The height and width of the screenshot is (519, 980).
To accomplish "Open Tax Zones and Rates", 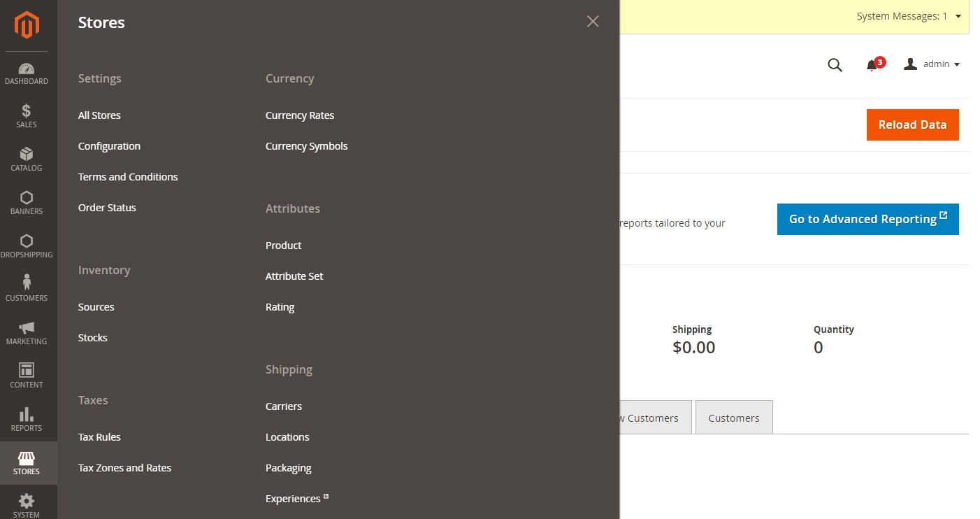I will click(124, 467).
